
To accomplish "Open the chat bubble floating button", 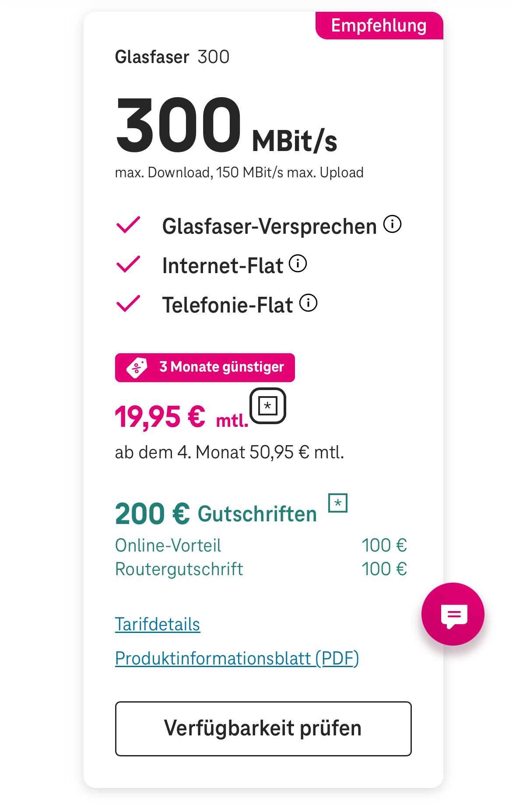I will coord(453,614).
